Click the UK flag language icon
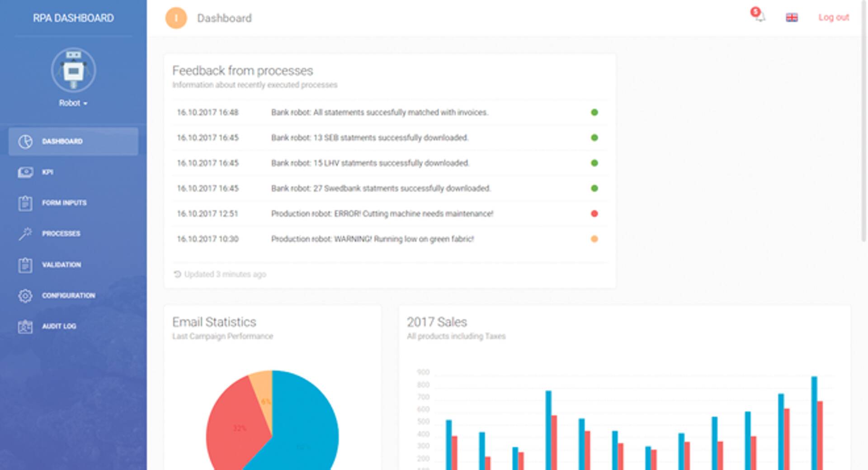The image size is (868, 470). click(x=792, y=18)
